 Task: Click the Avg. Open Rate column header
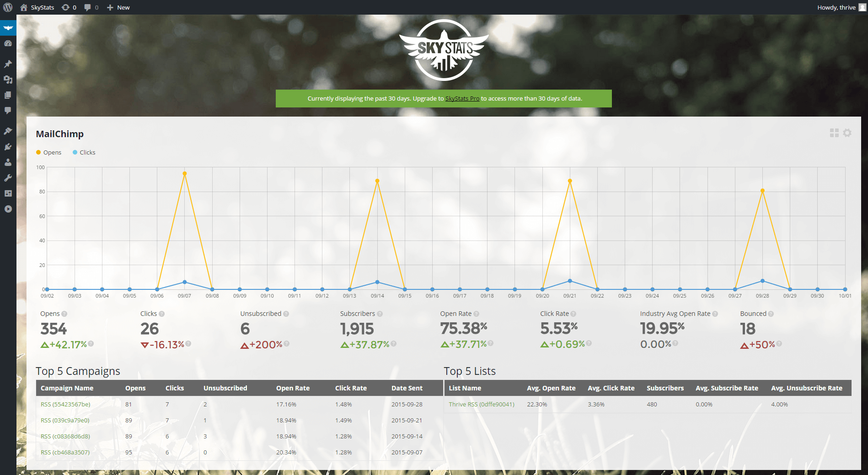point(551,388)
